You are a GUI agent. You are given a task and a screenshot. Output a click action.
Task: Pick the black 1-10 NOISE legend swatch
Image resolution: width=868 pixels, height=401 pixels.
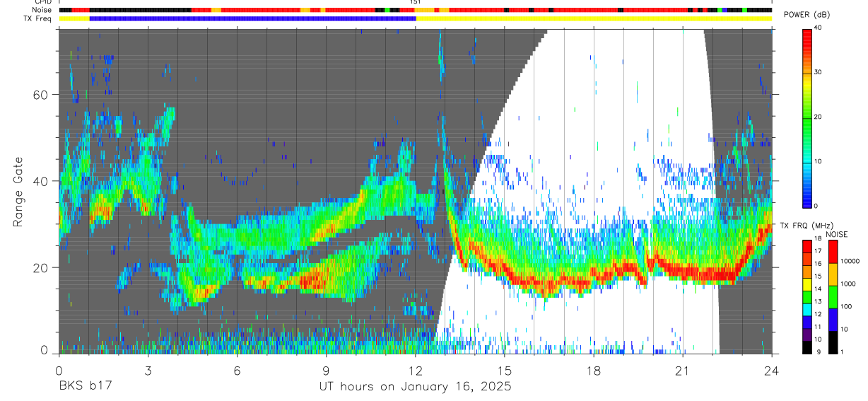[x=833, y=342]
